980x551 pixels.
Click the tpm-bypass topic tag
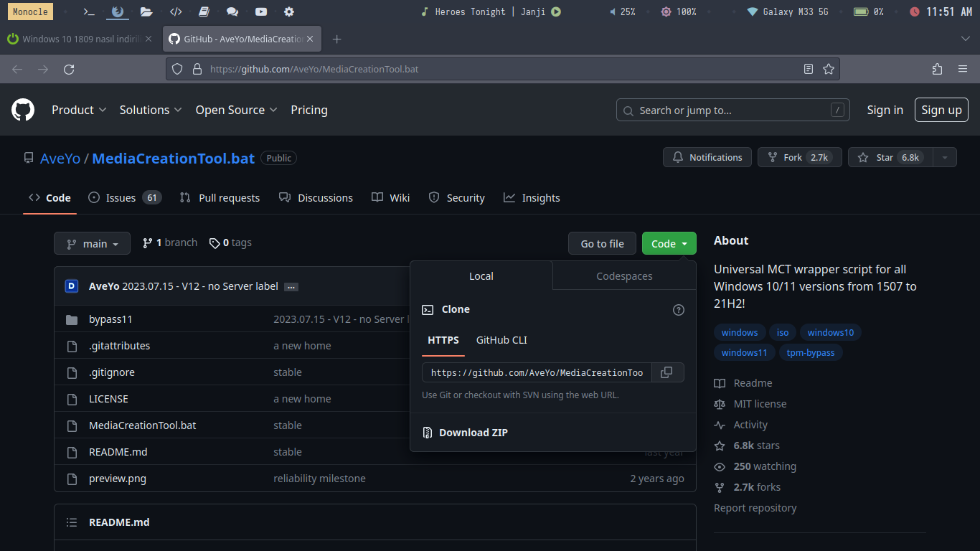pyautogui.click(x=811, y=352)
